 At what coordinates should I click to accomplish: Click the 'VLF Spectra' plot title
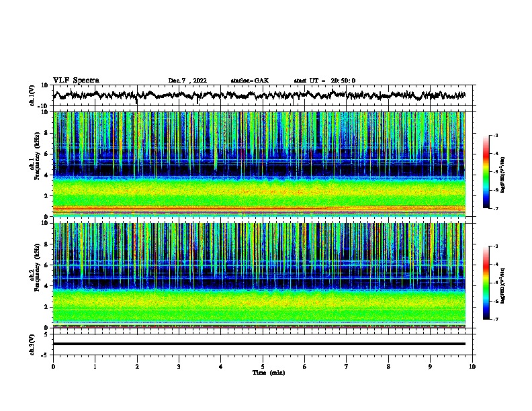pos(76,81)
